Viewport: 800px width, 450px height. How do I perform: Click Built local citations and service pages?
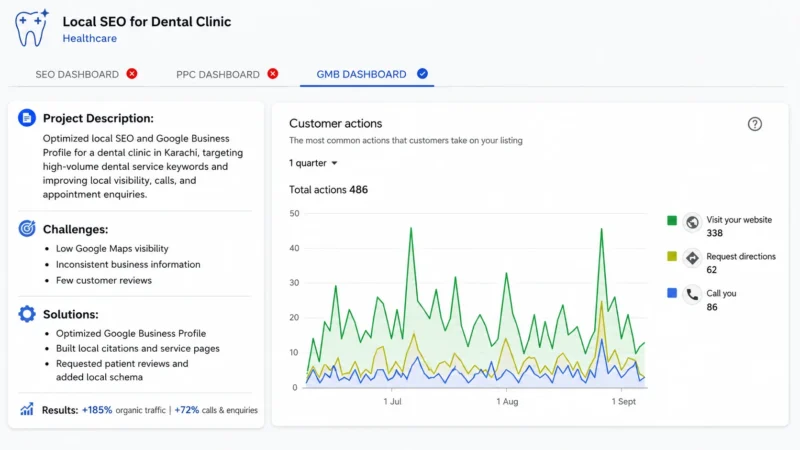coord(138,348)
